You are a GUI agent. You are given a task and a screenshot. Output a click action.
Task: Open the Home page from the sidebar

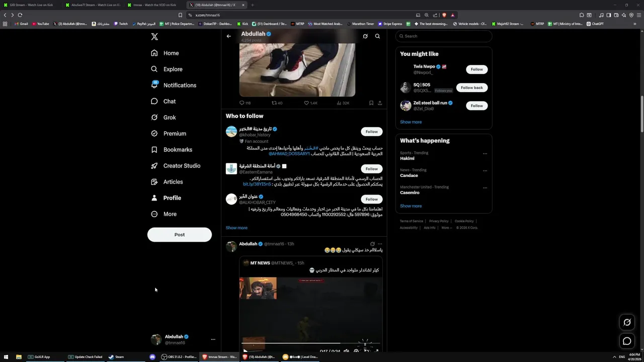click(165, 53)
